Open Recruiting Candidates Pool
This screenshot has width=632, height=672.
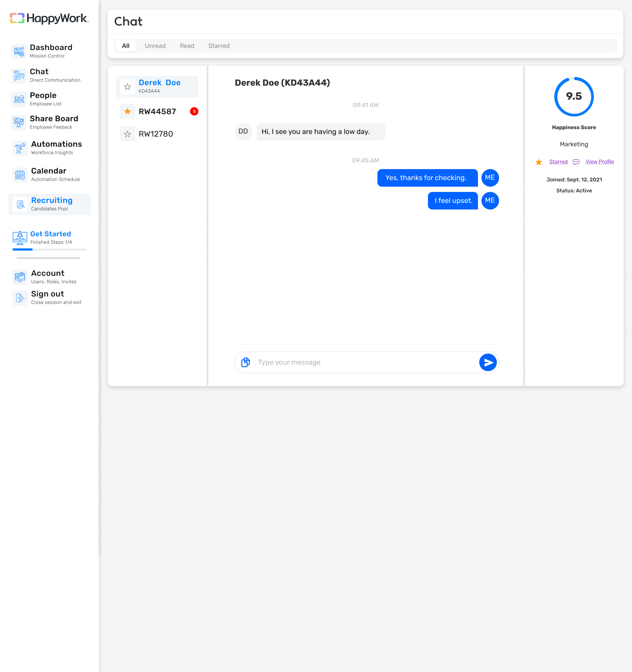[50, 204]
